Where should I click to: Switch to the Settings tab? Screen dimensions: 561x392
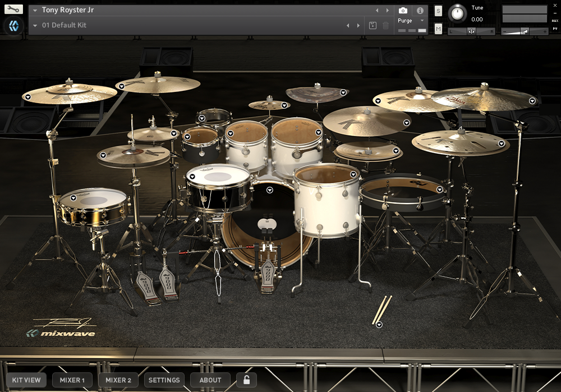(x=164, y=380)
